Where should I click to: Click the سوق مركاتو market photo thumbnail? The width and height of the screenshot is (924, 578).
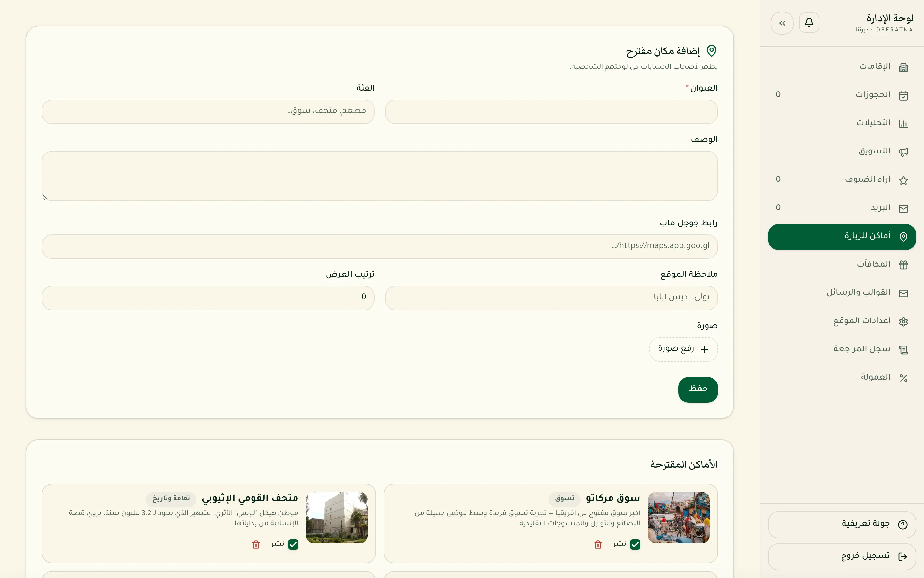(679, 518)
